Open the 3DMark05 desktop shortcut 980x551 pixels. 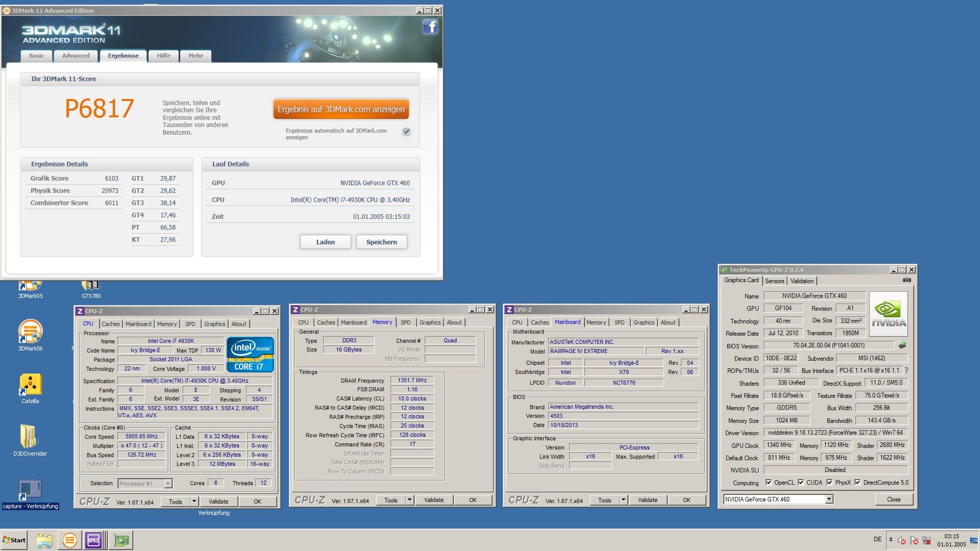[x=30, y=289]
